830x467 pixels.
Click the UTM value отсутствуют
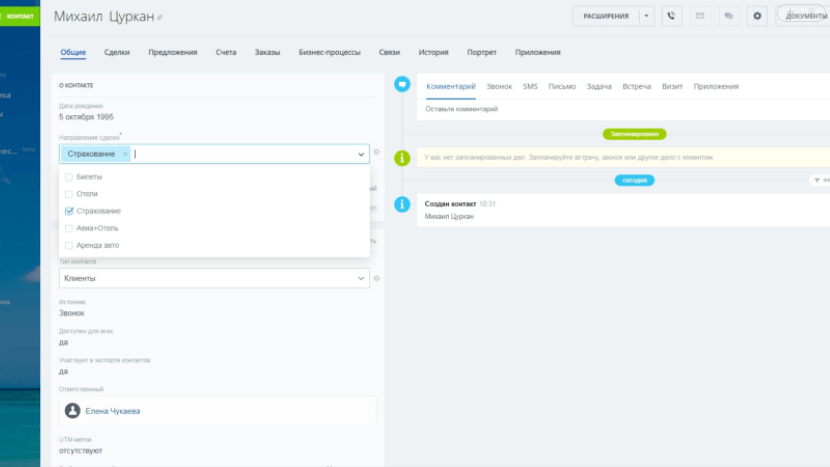81,451
